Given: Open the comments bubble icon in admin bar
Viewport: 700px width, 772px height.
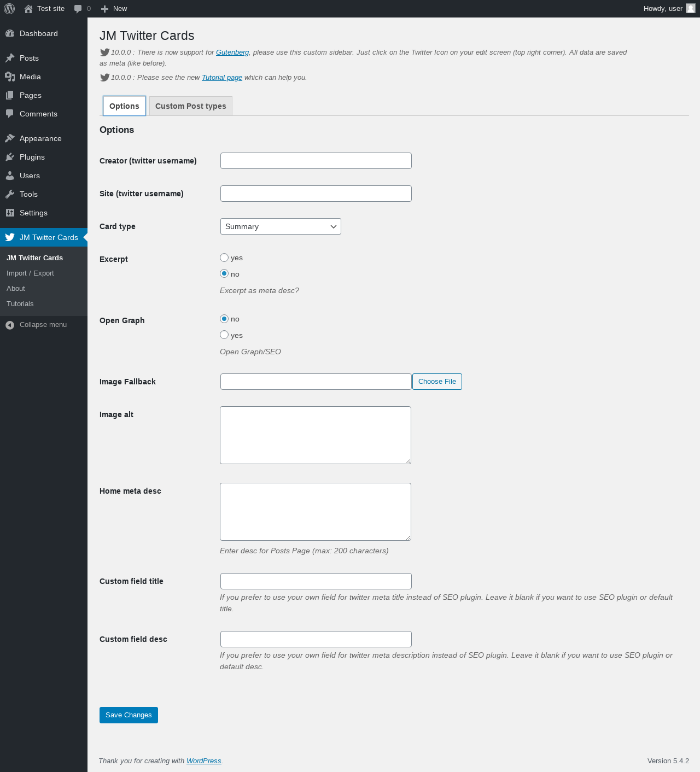Looking at the screenshot, I should click(x=78, y=9).
